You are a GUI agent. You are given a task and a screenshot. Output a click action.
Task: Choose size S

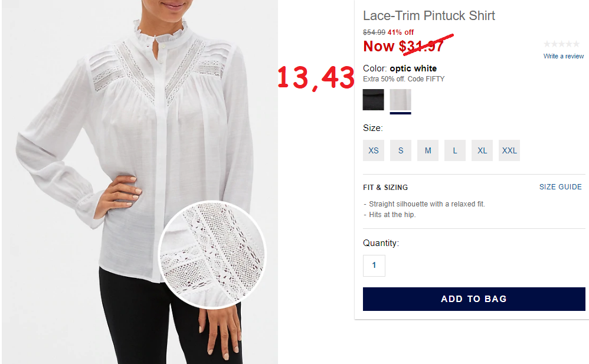click(x=400, y=150)
